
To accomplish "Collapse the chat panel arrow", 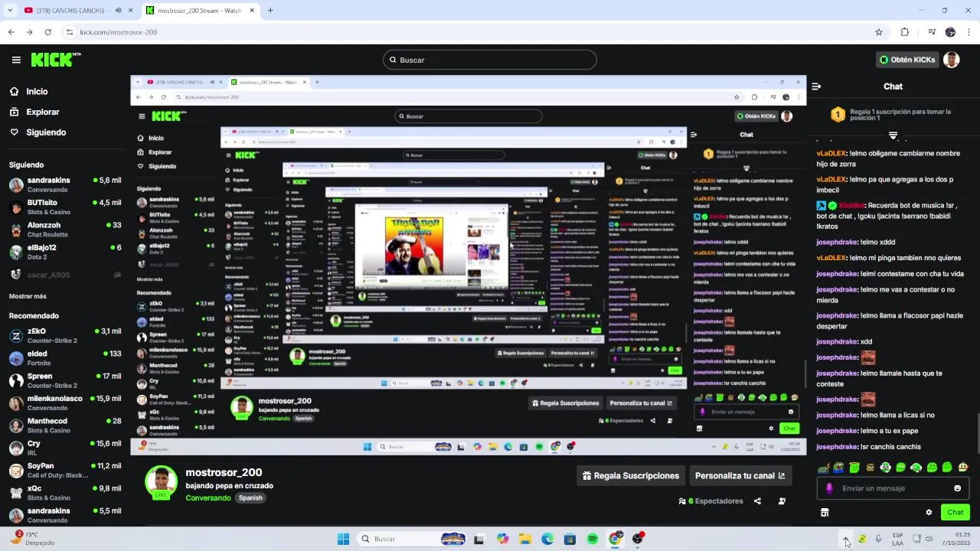I will tap(816, 86).
